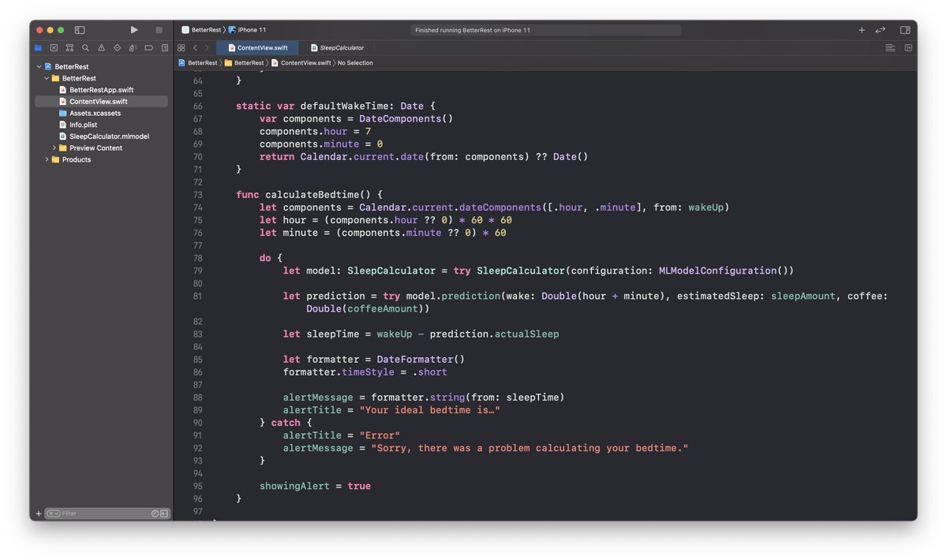947x560 pixels.
Task: Select BetterRestApp.swift in the navigator
Action: pos(101,90)
